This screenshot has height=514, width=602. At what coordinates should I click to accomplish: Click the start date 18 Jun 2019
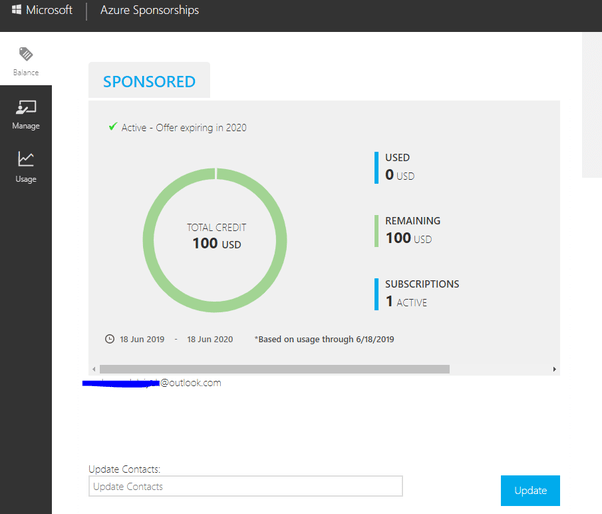142,339
